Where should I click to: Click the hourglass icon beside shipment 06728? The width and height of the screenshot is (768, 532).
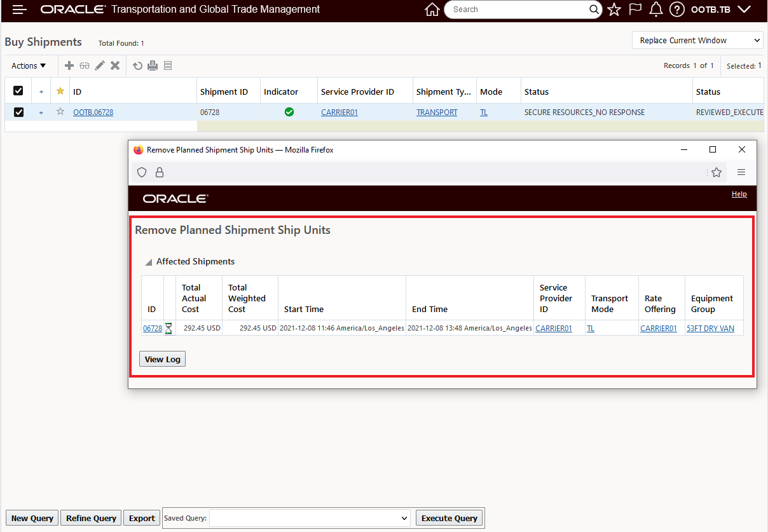(x=168, y=329)
